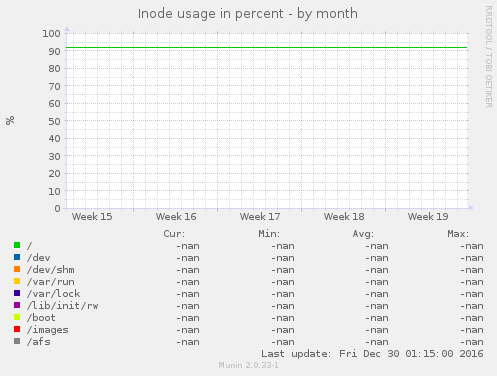Click the Min value for /dev

[283, 258]
